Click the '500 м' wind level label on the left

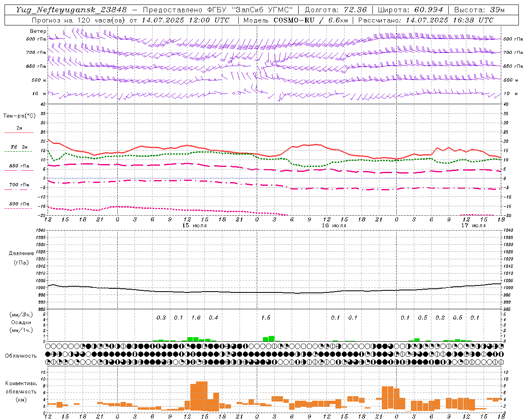[x=39, y=80]
